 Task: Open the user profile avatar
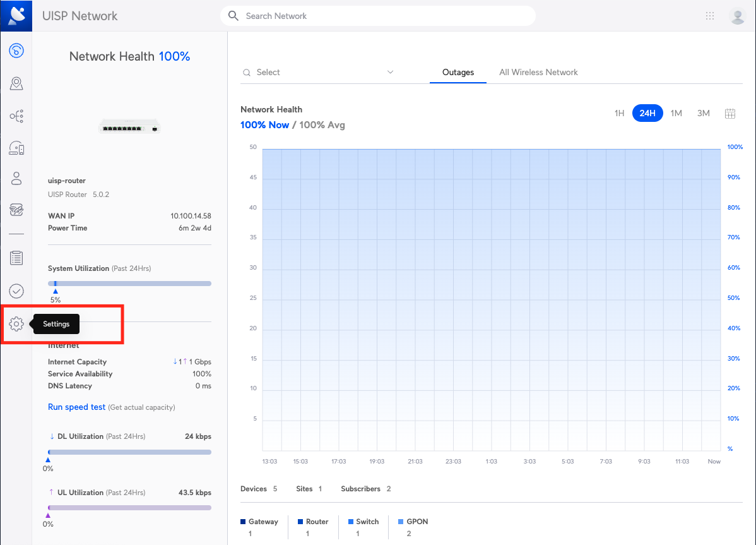(x=738, y=16)
